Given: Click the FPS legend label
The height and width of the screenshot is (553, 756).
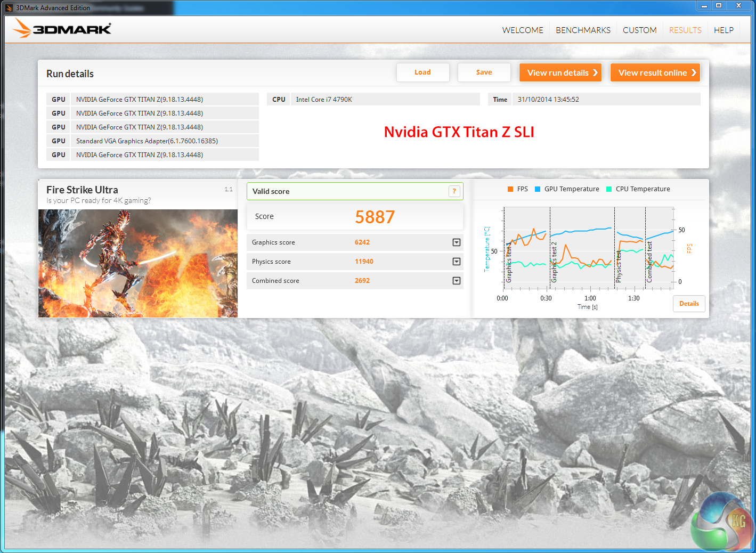Looking at the screenshot, I should 523,189.
